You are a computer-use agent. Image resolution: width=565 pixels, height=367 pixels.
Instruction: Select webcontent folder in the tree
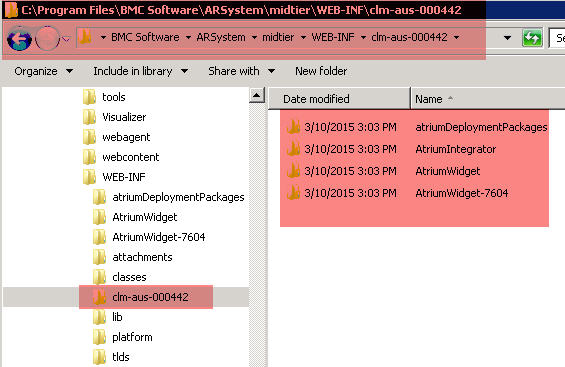pos(130,157)
